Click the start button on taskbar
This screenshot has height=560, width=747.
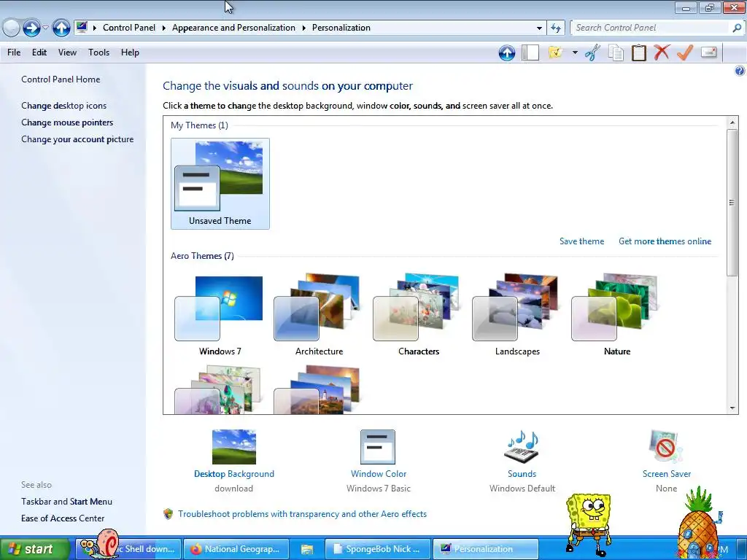pos(34,549)
